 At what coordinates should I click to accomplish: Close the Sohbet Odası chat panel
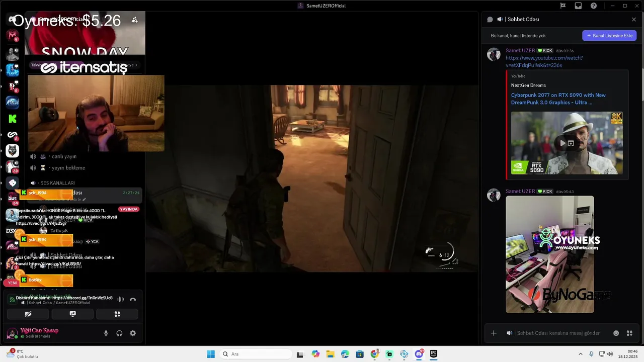point(634,20)
